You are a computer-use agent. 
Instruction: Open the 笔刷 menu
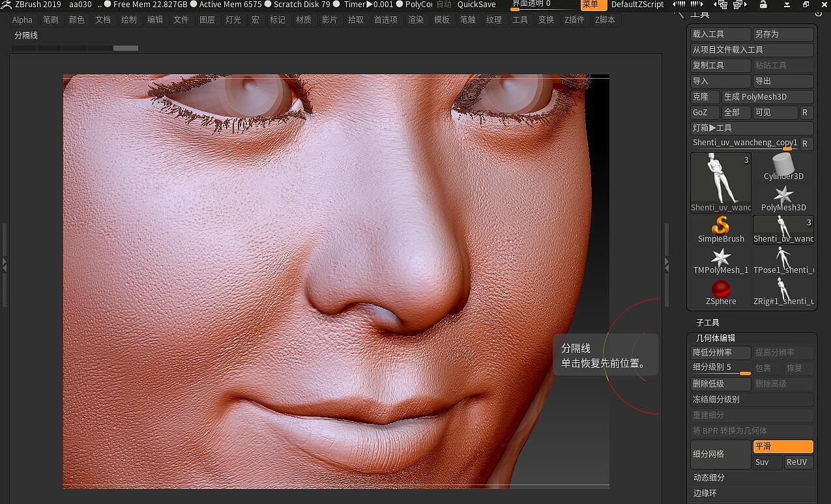[x=51, y=20]
